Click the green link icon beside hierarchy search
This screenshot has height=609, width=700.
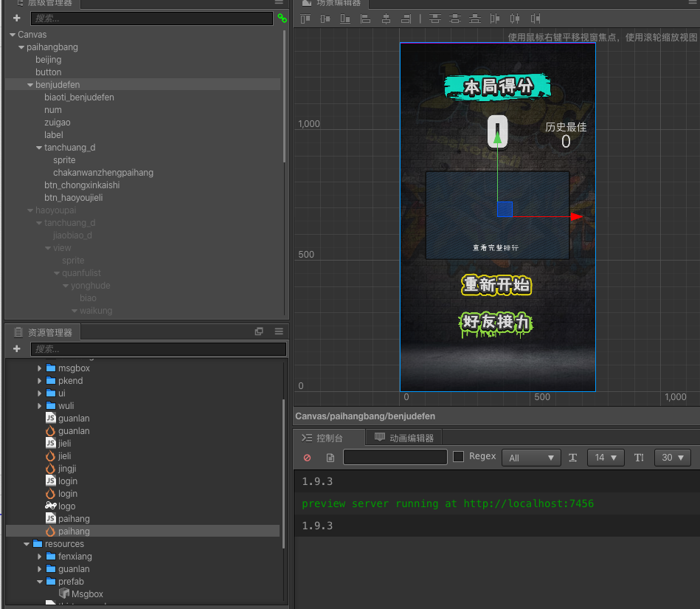coord(283,18)
